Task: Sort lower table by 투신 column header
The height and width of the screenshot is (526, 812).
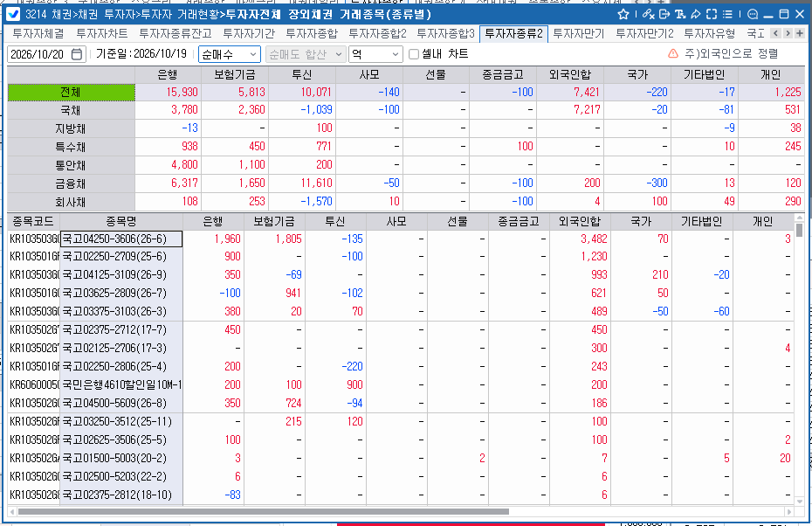Action: [335, 221]
